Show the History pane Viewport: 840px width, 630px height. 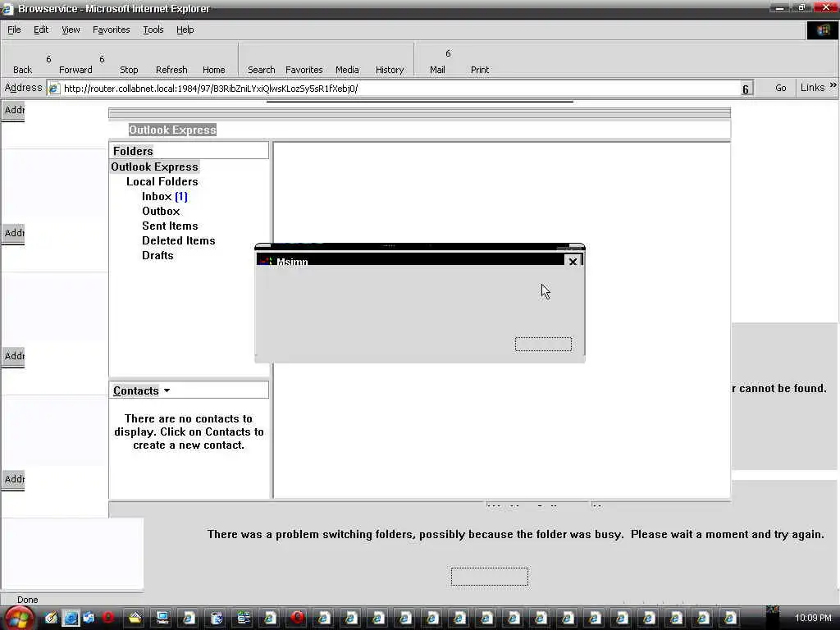[x=390, y=70]
